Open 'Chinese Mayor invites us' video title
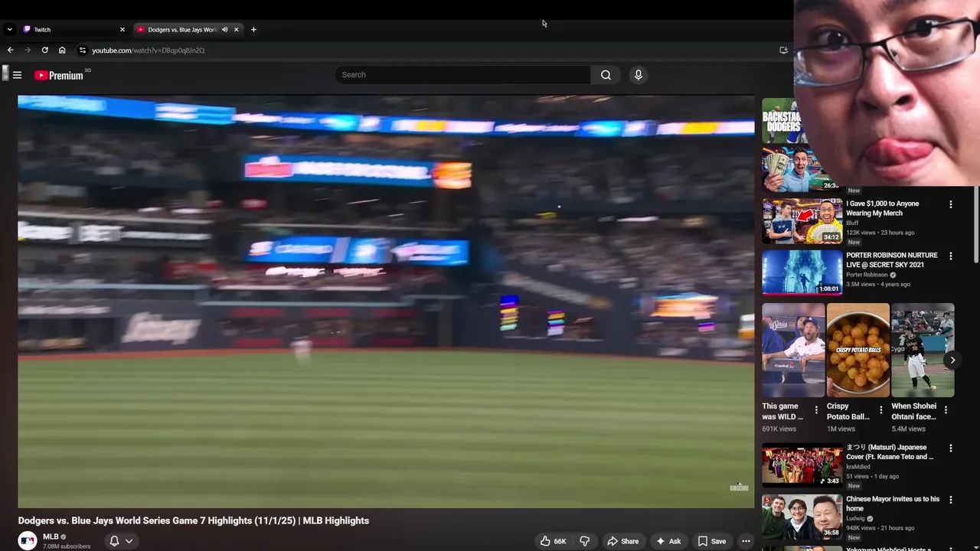Screen dimensions: 980x551 [893, 504]
